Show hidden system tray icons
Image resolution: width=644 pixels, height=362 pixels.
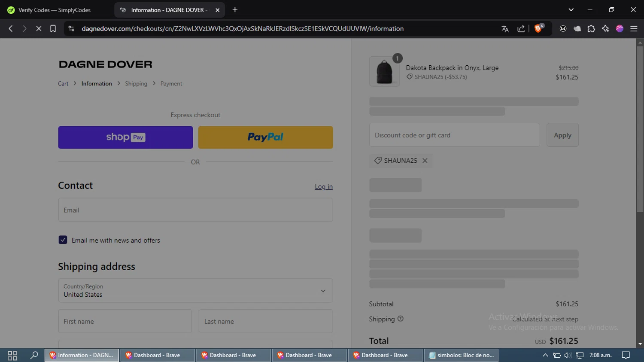(545, 355)
